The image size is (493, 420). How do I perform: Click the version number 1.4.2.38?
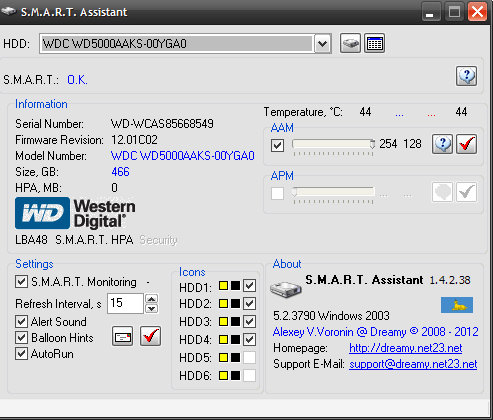[x=450, y=280]
